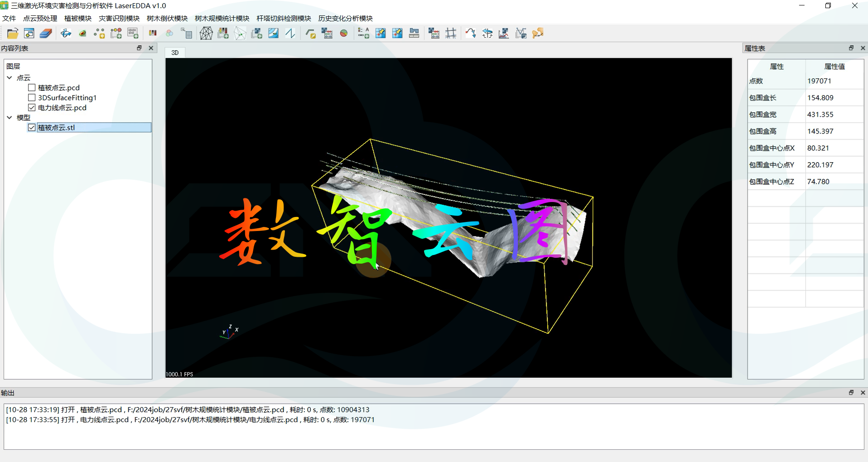
Task: Click the open folder toolbar icon
Action: click(13, 34)
